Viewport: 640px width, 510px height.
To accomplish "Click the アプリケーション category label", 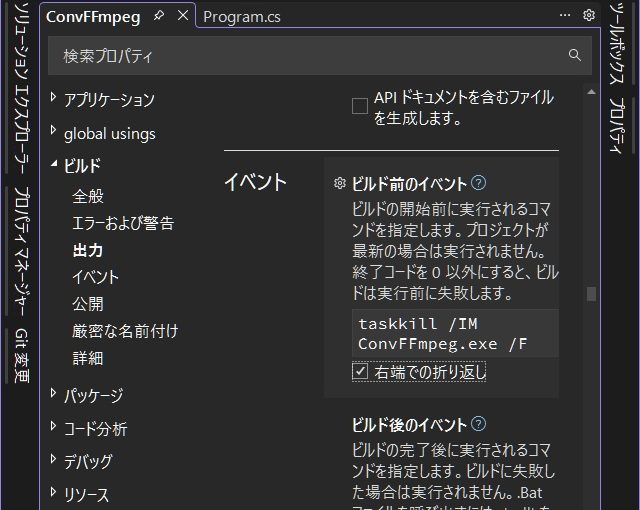I will pyautogui.click(x=109, y=100).
